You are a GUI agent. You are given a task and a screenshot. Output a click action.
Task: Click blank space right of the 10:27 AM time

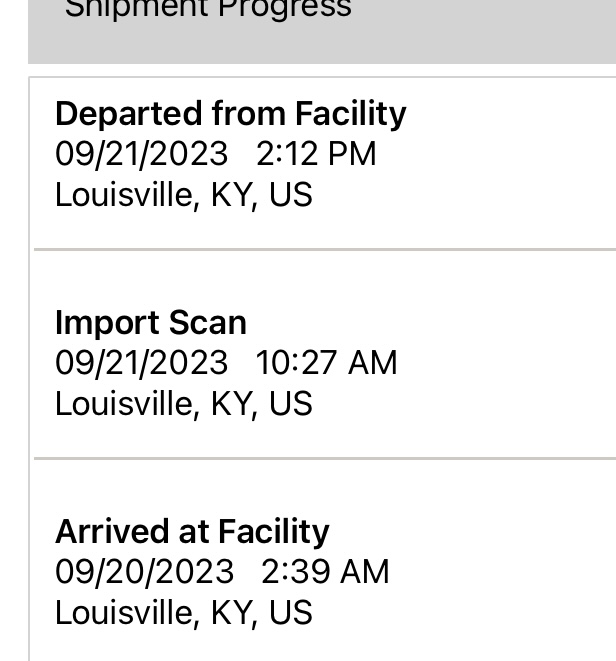click(x=500, y=363)
